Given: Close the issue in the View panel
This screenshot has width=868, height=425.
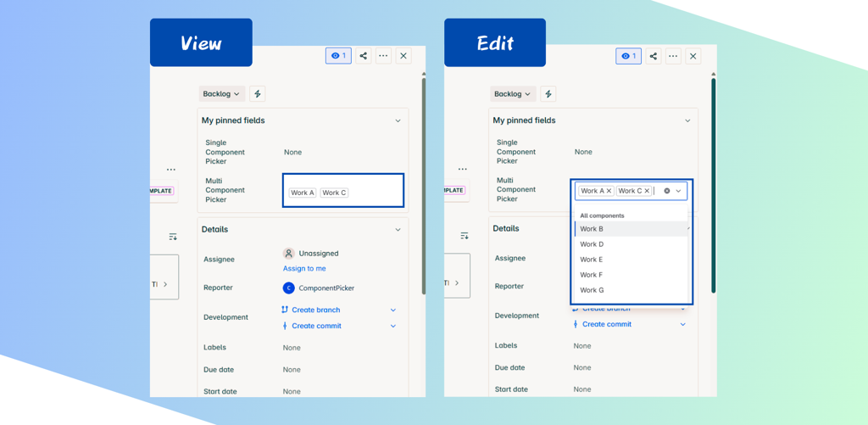Looking at the screenshot, I should 403,56.
